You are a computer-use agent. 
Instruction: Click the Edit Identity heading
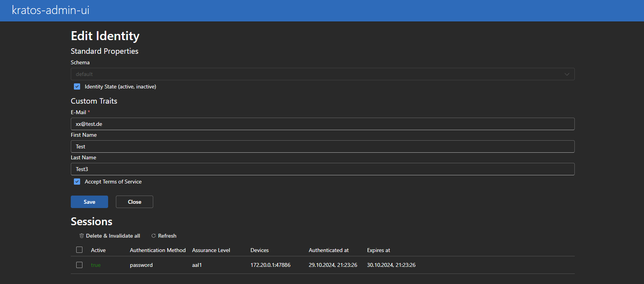tap(105, 36)
